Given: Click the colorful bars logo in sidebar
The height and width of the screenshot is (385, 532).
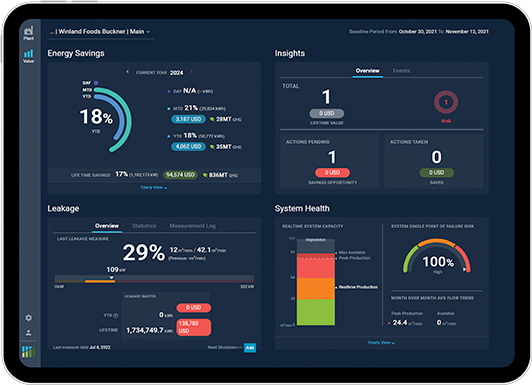Looking at the screenshot, I should click(x=28, y=352).
